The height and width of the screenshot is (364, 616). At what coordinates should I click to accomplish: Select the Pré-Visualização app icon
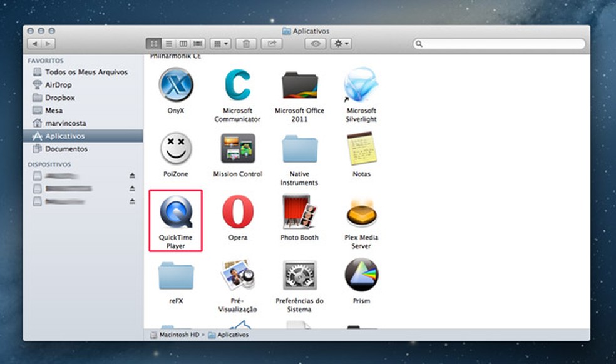coord(238,275)
